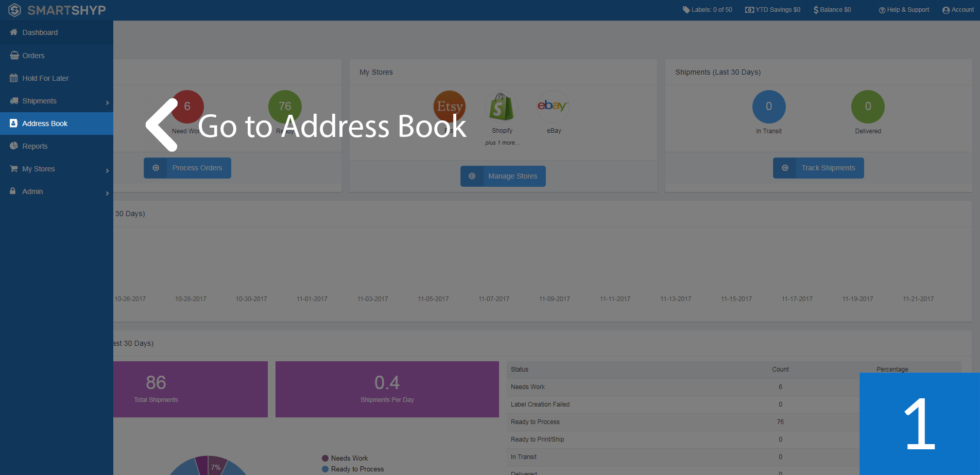Open Dashboard from the sidebar
The height and width of the screenshot is (475, 980).
point(57,32)
